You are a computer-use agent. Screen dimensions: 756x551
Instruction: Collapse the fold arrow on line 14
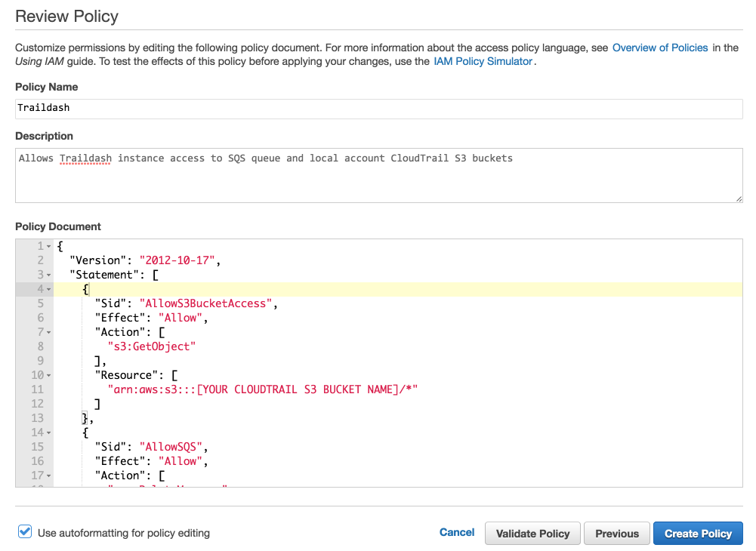pos(48,433)
